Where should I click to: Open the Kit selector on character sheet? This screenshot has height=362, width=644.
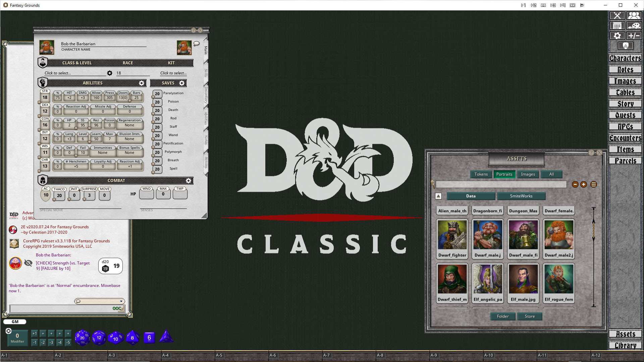point(173,73)
